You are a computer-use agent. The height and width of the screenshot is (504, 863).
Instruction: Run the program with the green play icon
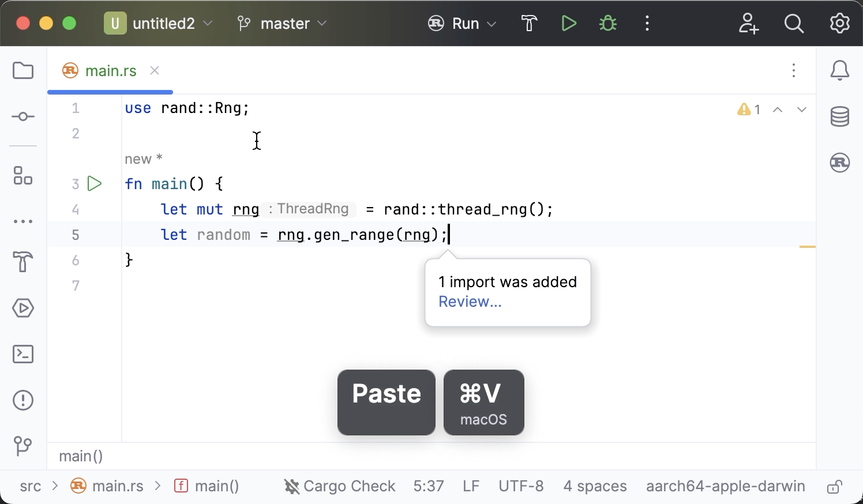pos(569,23)
